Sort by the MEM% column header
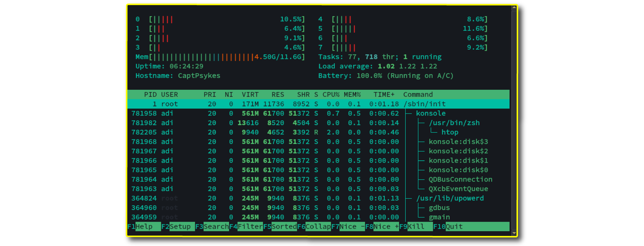644x246 pixels. click(352, 94)
